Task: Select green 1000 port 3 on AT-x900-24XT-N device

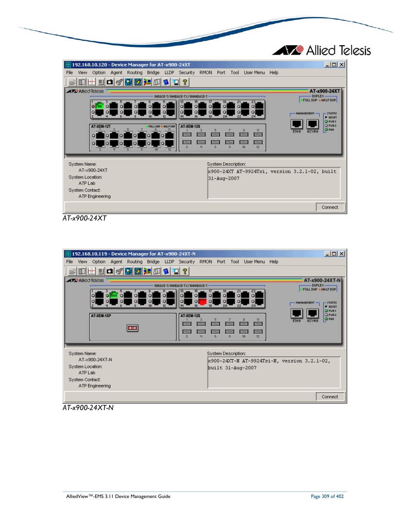Action: coord(114,295)
